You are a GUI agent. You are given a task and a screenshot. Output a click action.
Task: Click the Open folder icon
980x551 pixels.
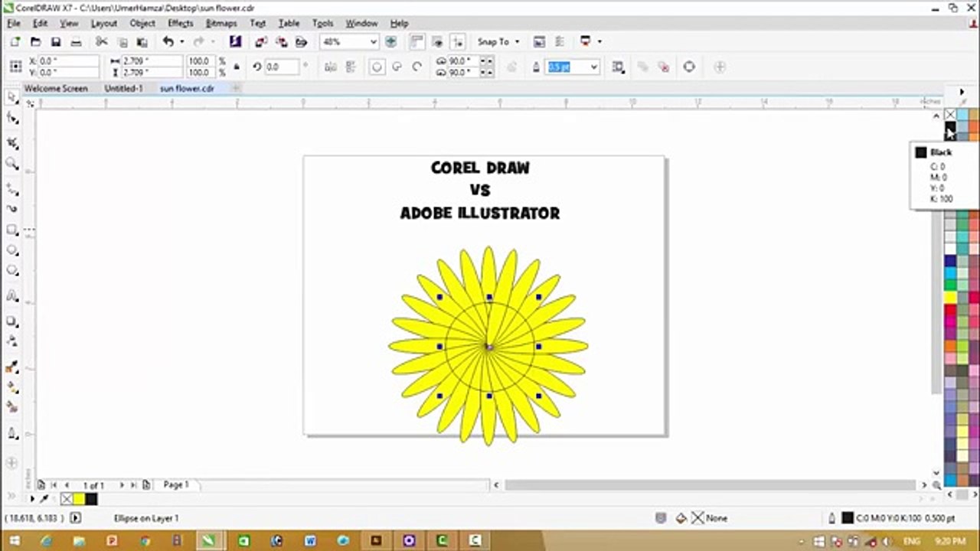coord(35,42)
